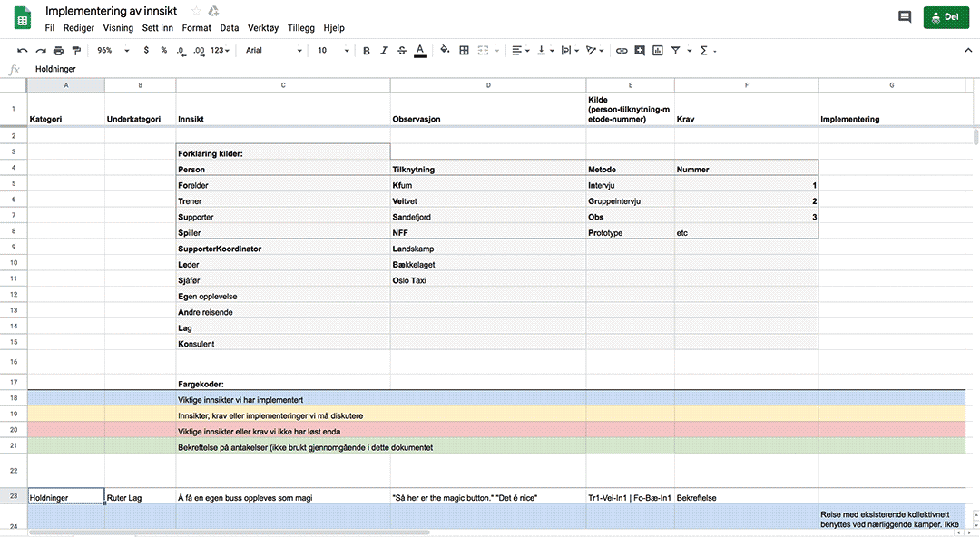Open the Rediger menu

[79, 28]
